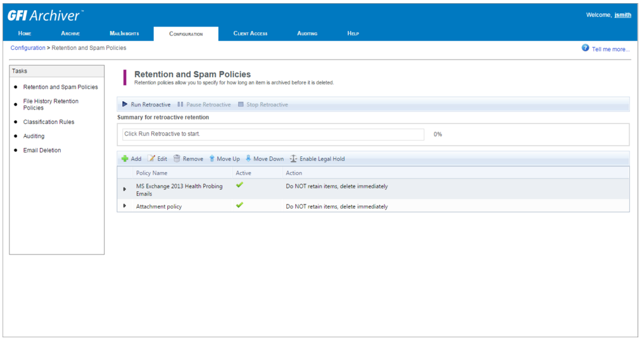The height and width of the screenshot is (343, 644).
Task: Click the Action column header
Action: tap(294, 173)
